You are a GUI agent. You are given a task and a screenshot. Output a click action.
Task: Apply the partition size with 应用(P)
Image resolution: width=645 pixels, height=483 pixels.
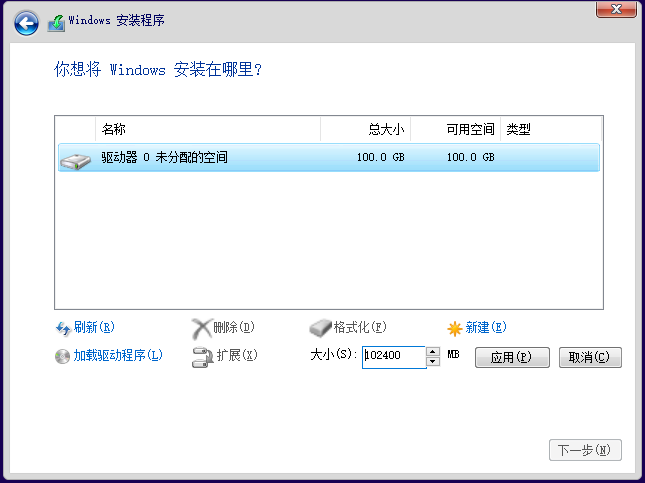click(512, 357)
